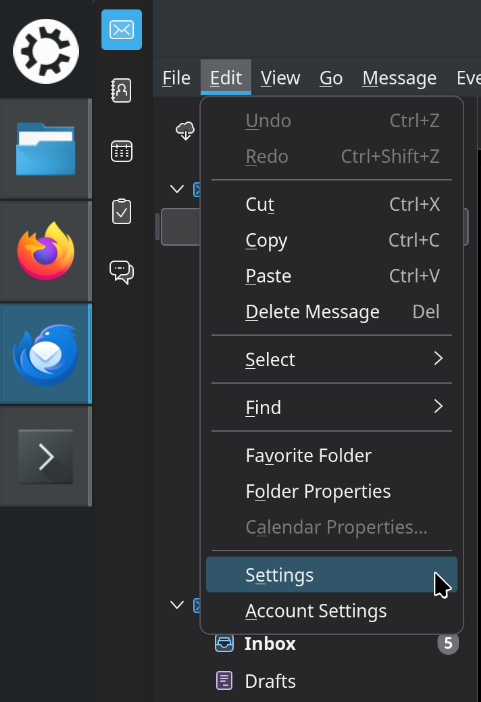Screen dimensions: 481x702
Task: Collapse the account above Inbox
Action: pyautogui.click(x=177, y=605)
